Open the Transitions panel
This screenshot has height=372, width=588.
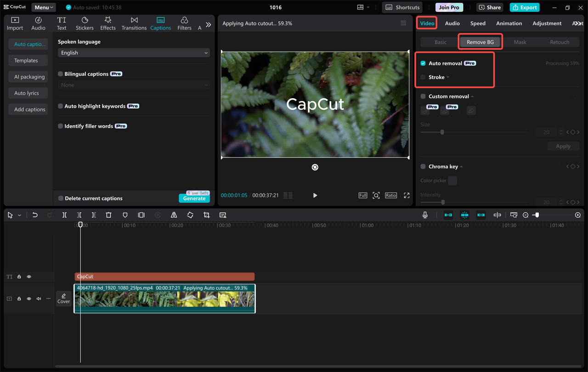(134, 23)
